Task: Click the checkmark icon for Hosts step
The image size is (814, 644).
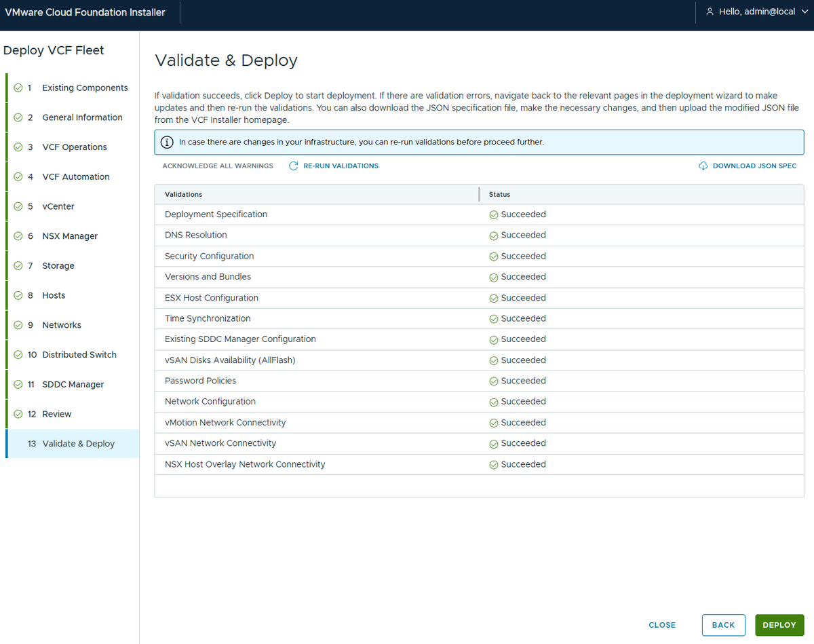Action: [18, 295]
